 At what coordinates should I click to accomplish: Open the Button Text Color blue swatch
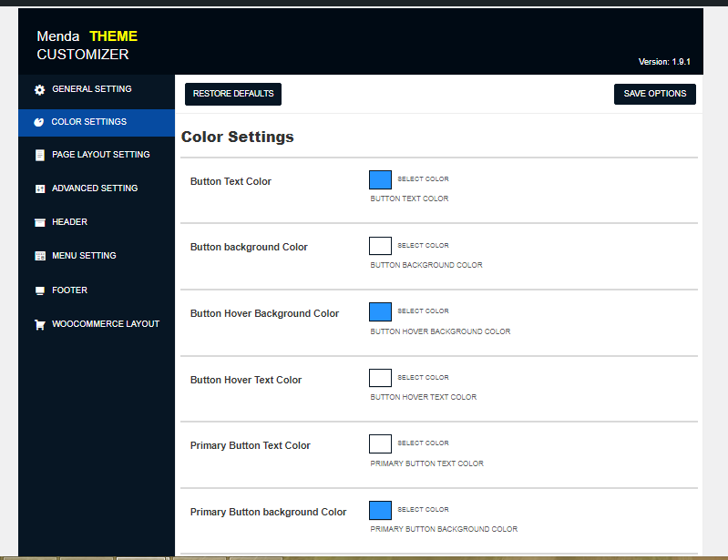point(380,179)
